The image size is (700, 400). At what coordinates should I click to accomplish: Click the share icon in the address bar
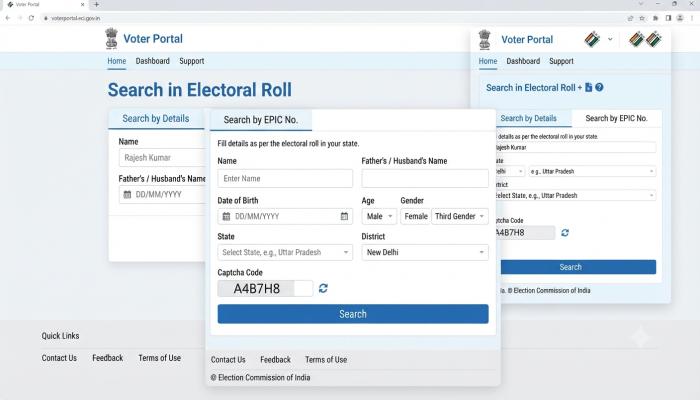[x=630, y=18]
